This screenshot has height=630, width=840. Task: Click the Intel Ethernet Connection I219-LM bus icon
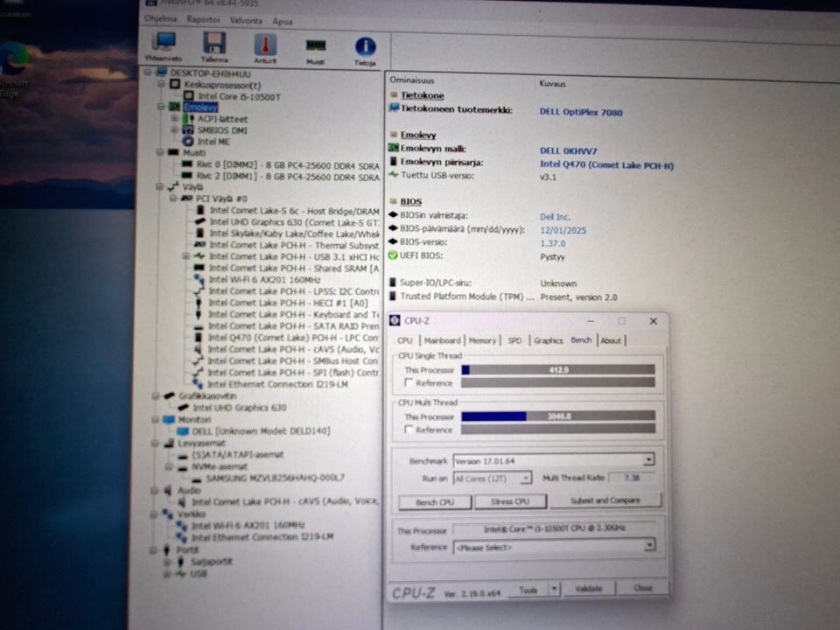[198, 384]
